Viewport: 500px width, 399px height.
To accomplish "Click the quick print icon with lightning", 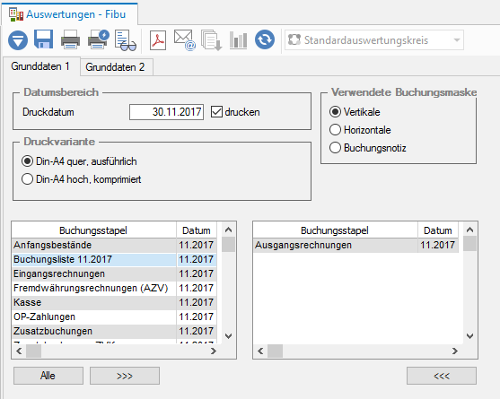I will 98,40.
